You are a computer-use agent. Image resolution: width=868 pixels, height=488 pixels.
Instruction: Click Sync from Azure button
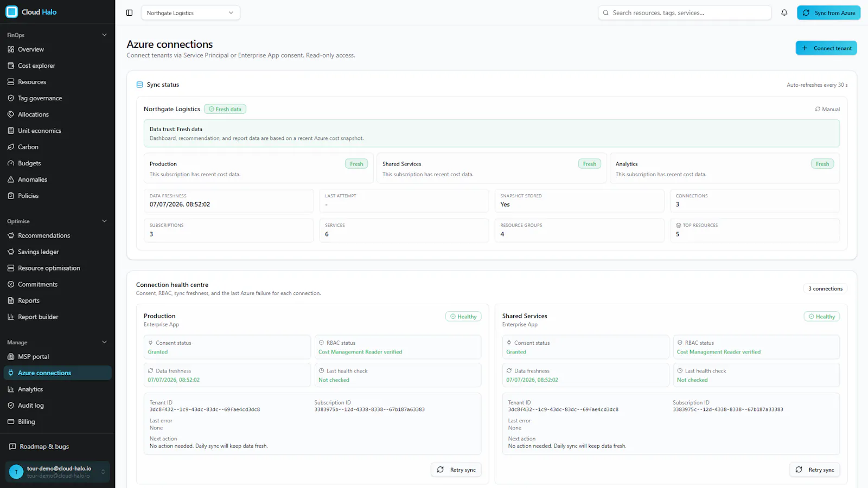coord(828,12)
